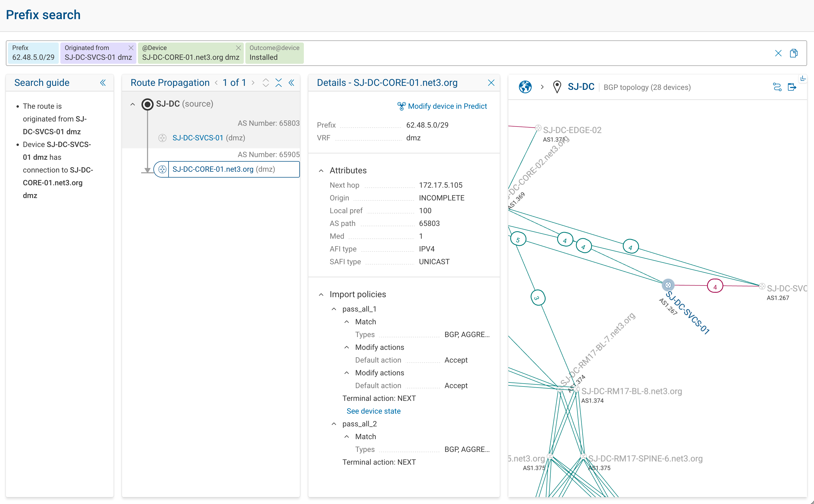Screen dimensions: 814x504
Task: Select SJ-DC-RM17-BL-8.net3.org topology node
Action: click(577, 389)
